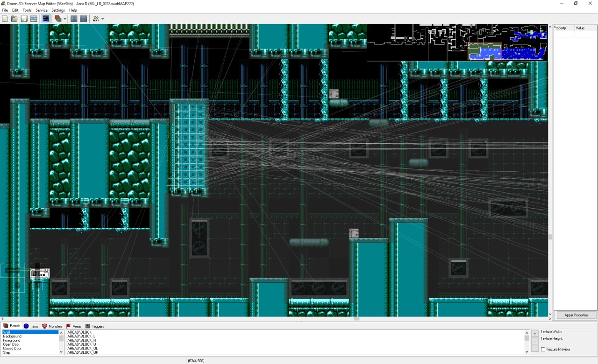Click the grid step switch icon
This screenshot has width=598, height=364.
84,19
